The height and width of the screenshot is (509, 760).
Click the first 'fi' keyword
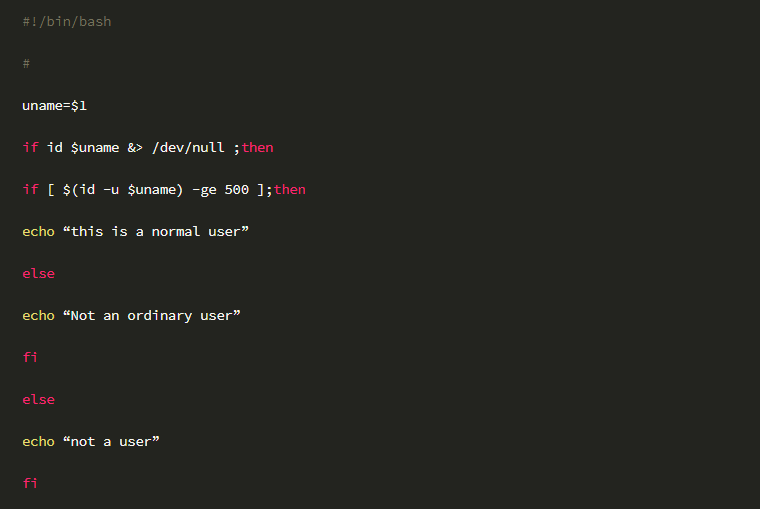[30, 357]
